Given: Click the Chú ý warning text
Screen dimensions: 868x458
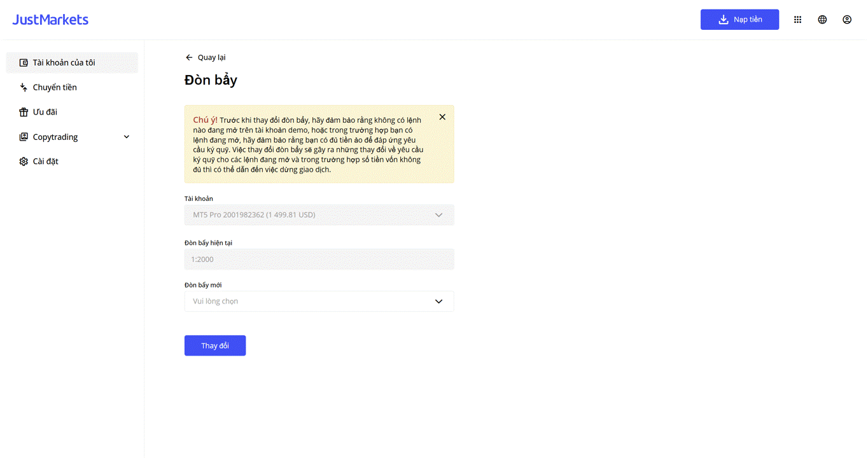Looking at the screenshot, I should [309, 144].
